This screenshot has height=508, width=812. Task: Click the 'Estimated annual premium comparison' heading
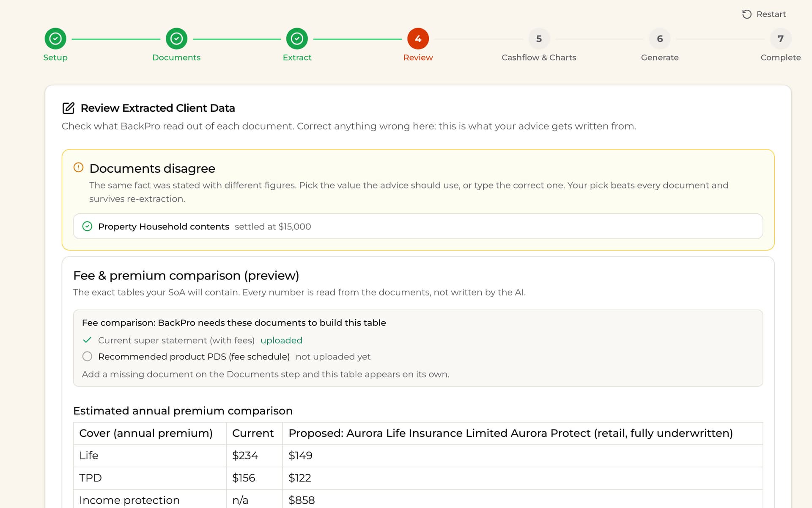[x=183, y=411]
